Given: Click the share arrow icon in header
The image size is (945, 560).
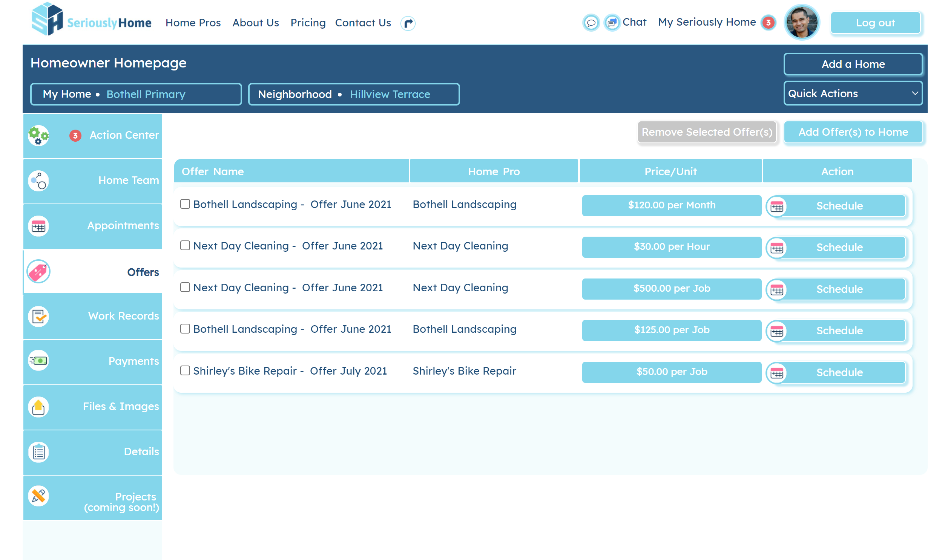Looking at the screenshot, I should pyautogui.click(x=408, y=23).
